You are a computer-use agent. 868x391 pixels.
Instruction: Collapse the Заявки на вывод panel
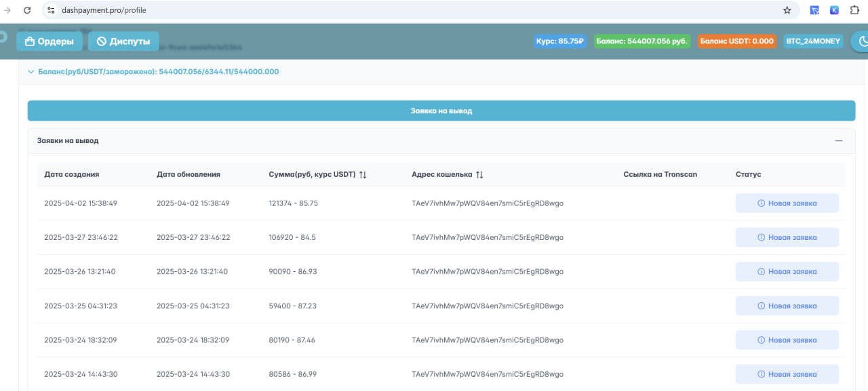tap(839, 141)
